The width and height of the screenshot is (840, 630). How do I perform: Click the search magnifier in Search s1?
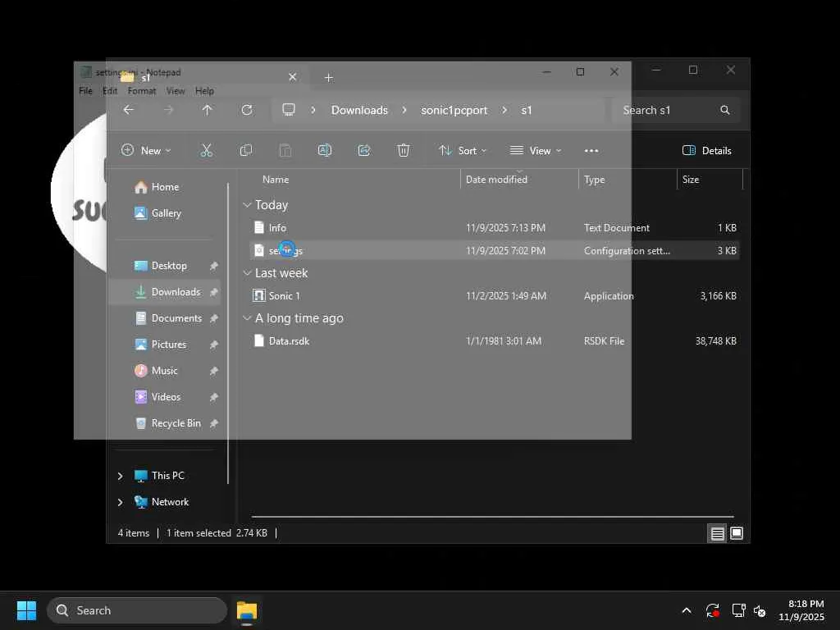pyautogui.click(x=725, y=110)
